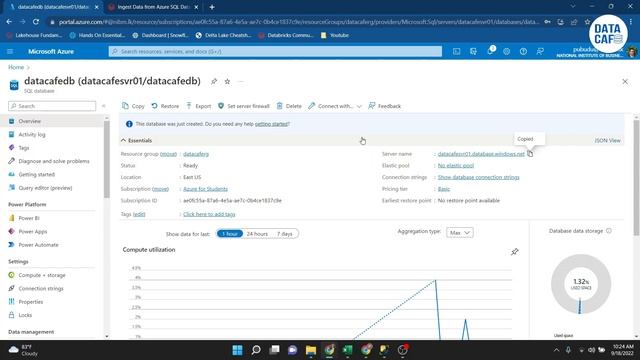Screen dimensions: 640x360
Task: Open the Azure portal hamburger menu
Action: [x=10, y=51]
